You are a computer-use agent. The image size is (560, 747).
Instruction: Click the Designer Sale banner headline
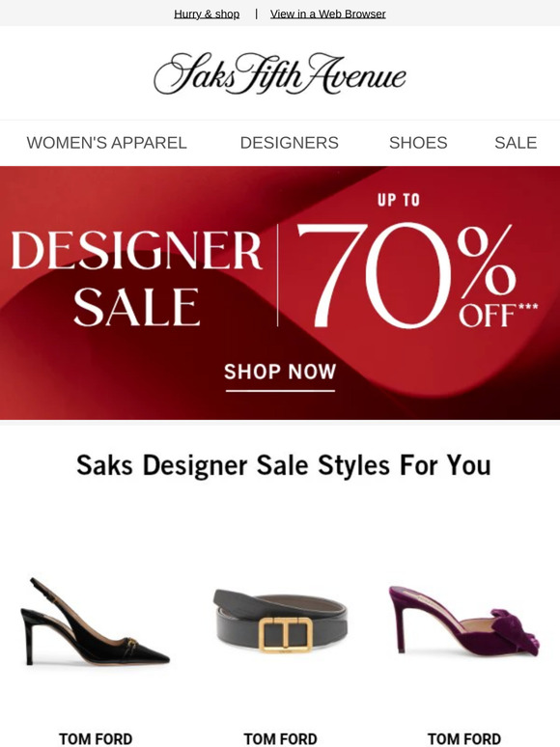[x=136, y=279]
